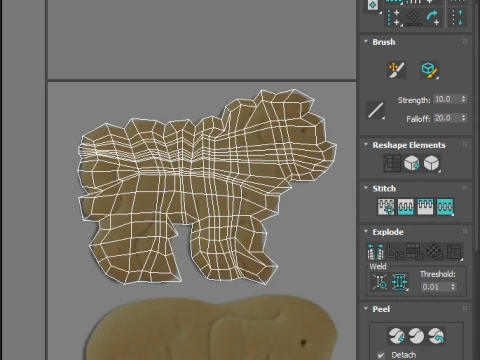Click the curved arrow rotate icon
The height and width of the screenshot is (360, 480).
click(433, 17)
